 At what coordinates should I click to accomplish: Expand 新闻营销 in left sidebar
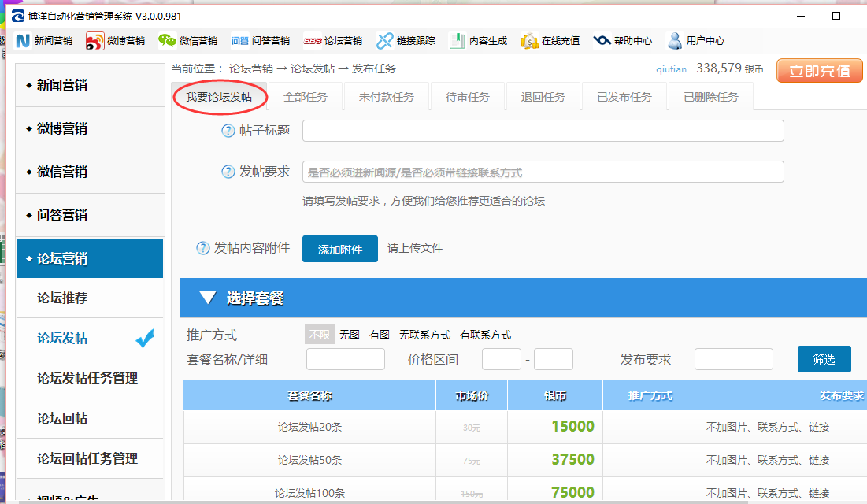[x=90, y=85]
